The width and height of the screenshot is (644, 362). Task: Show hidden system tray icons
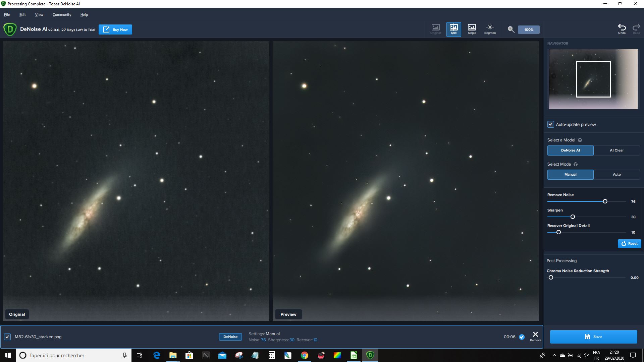(x=554, y=355)
